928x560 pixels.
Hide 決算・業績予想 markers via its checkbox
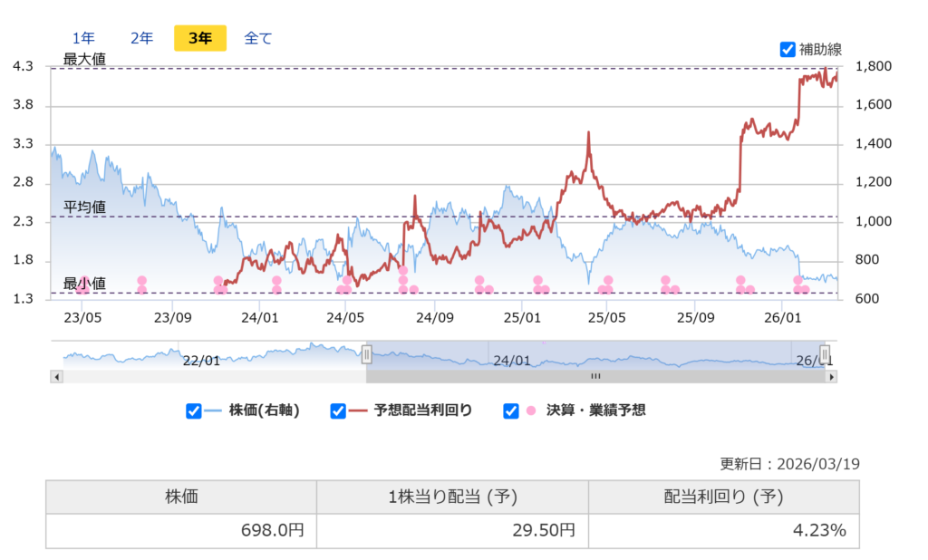click(x=511, y=410)
